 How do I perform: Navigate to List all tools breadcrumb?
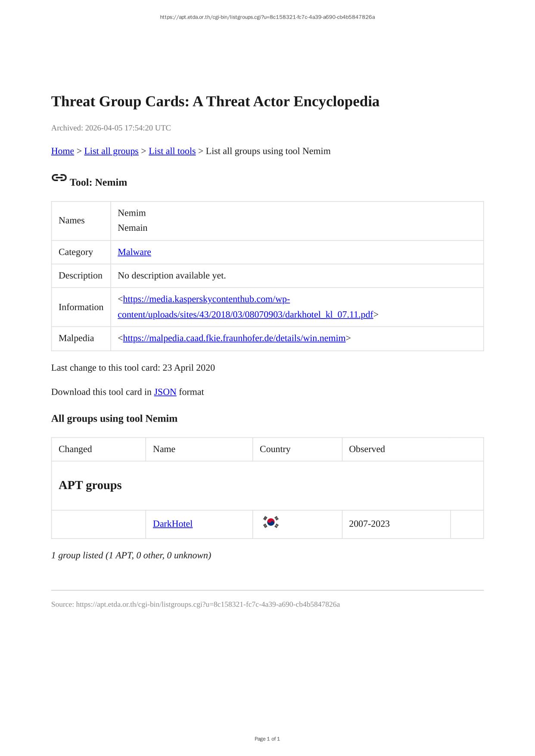[x=172, y=151]
